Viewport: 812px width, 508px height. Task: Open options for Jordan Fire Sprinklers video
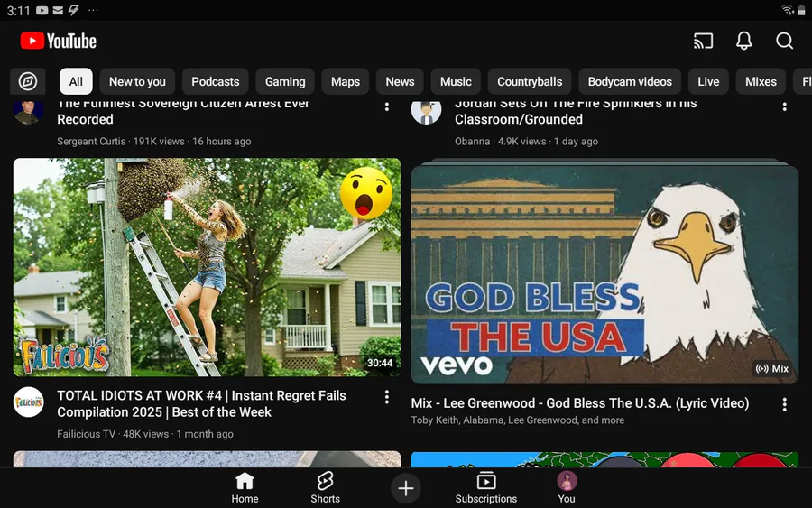point(785,107)
